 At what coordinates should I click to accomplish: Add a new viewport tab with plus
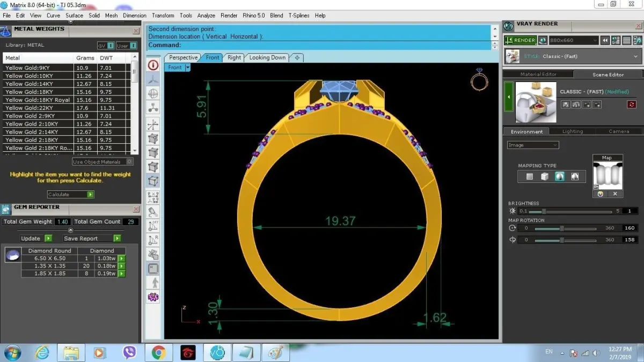[x=297, y=57]
